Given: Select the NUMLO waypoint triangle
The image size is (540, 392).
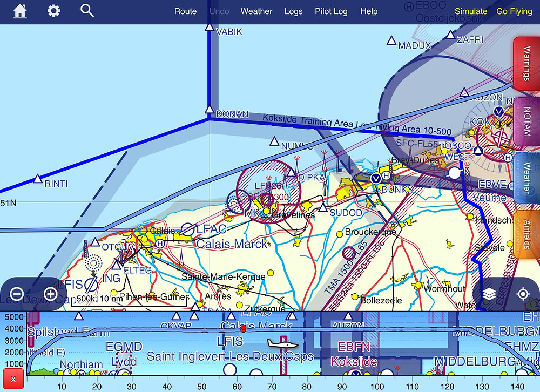Looking at the screenshot, I should [x=274, y=141].
